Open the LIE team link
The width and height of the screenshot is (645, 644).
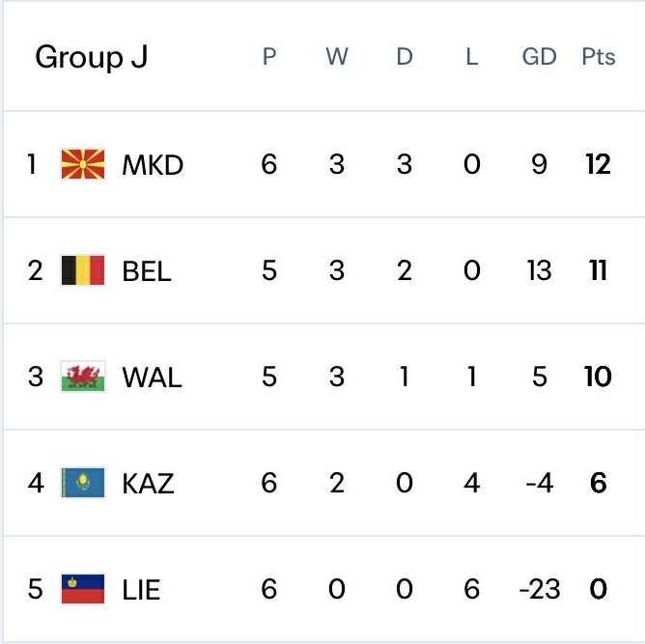[x=141, y=590]
